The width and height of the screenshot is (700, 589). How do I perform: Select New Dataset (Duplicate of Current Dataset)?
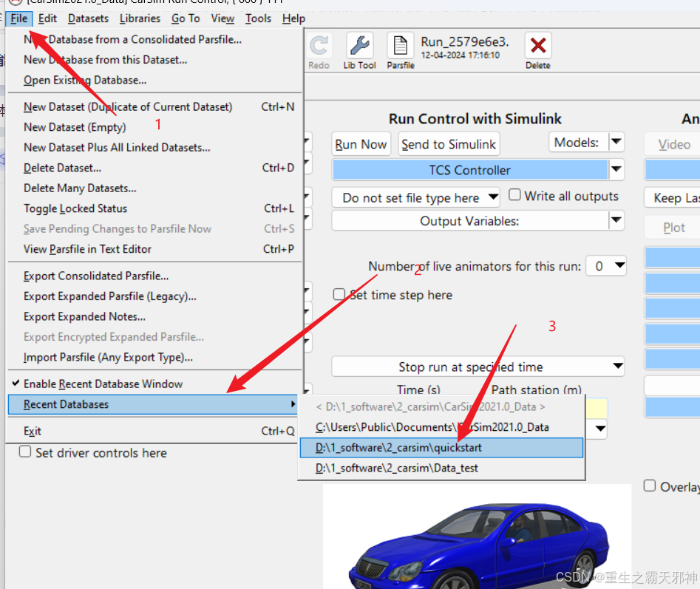[154, 107]
